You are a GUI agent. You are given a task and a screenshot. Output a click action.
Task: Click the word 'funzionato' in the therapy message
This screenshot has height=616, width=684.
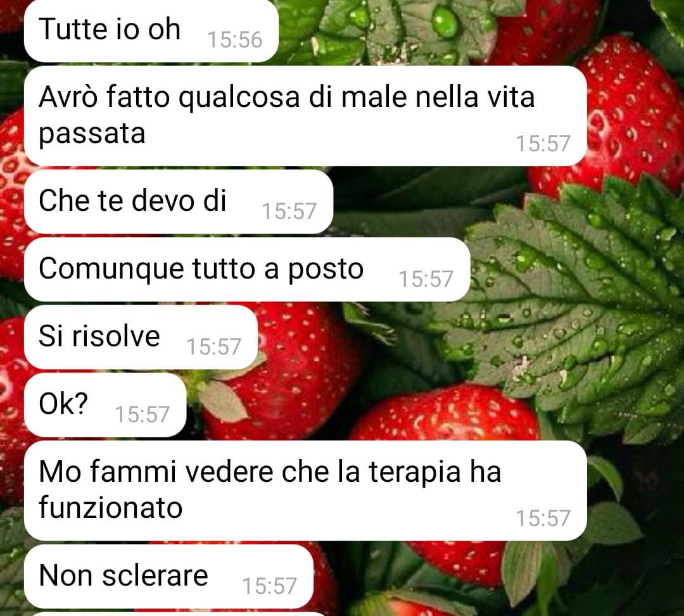click(x=110, y=508)
